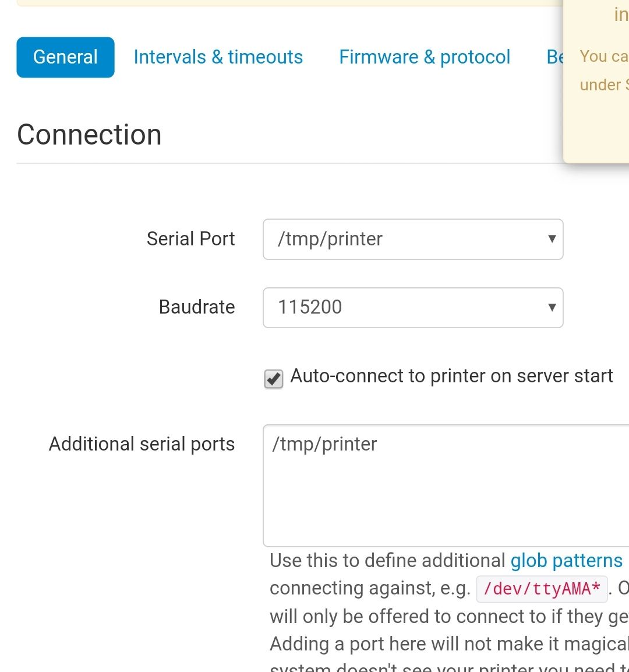
Task: Click the Baudrate dropdown arrow icon
Action: coord(552,307)
